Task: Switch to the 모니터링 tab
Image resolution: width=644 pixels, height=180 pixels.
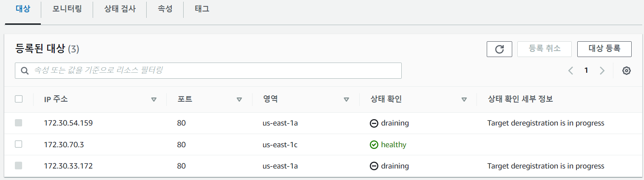Action: (x=67, y=9)
